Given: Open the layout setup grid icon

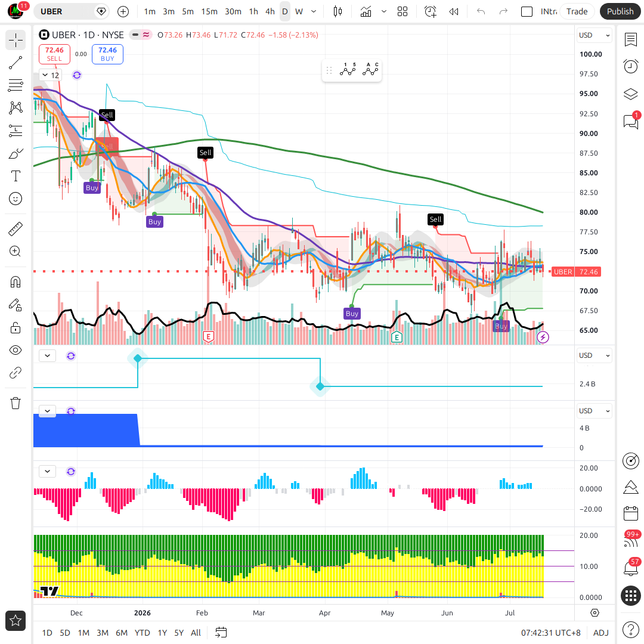Looking at the screenshot, I should click(402, 11).
